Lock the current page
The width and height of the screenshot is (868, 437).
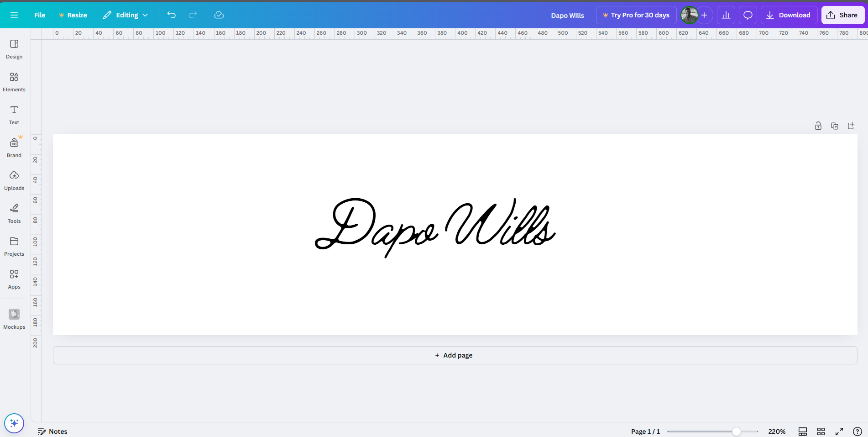point(818,126)
